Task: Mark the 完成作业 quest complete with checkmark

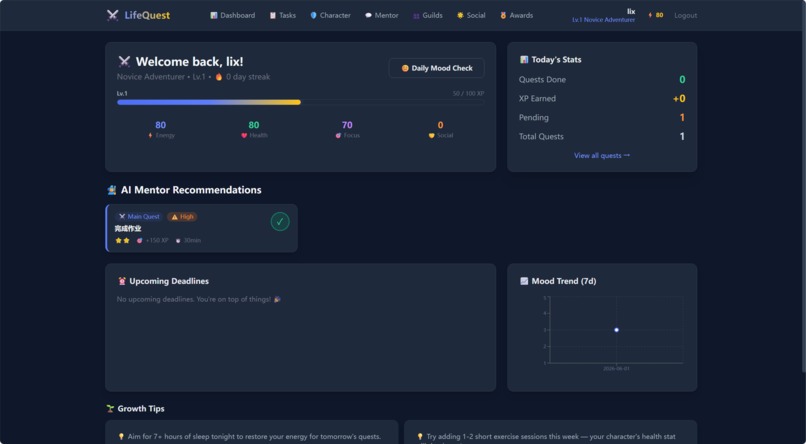Action: [280, 221]
